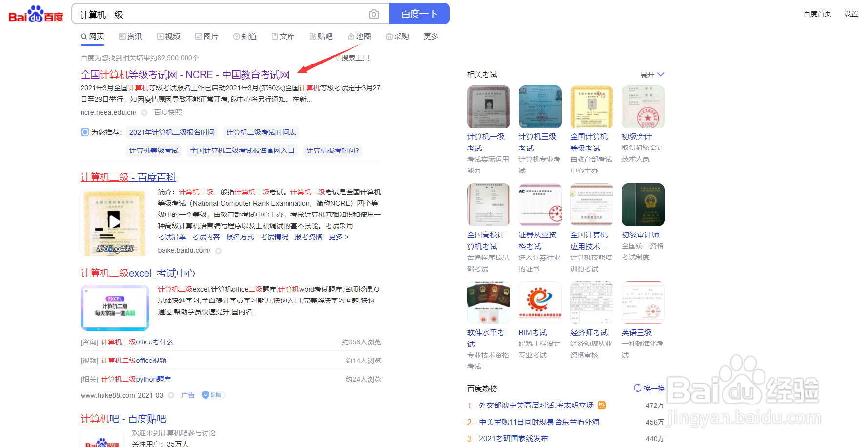Viewport: 868px width, 447px height.
Task: Open 百度快照 for NCRE result
Action: tap(168, 112)
